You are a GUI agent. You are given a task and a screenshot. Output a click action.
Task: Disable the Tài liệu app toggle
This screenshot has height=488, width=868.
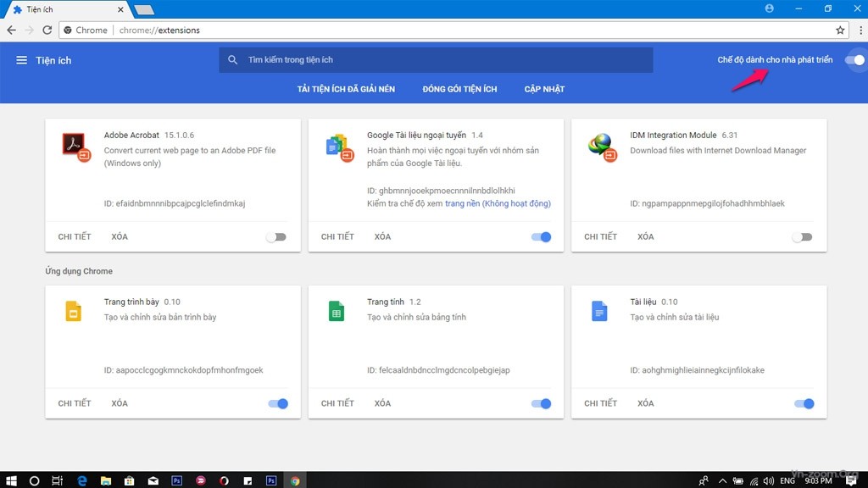coord(804,403)
